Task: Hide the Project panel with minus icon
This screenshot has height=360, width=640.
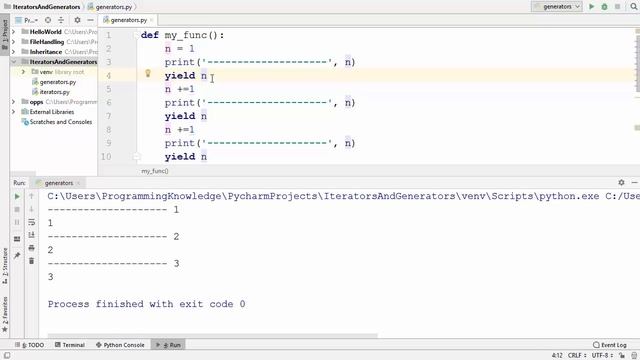Action: tap(90, 20)
